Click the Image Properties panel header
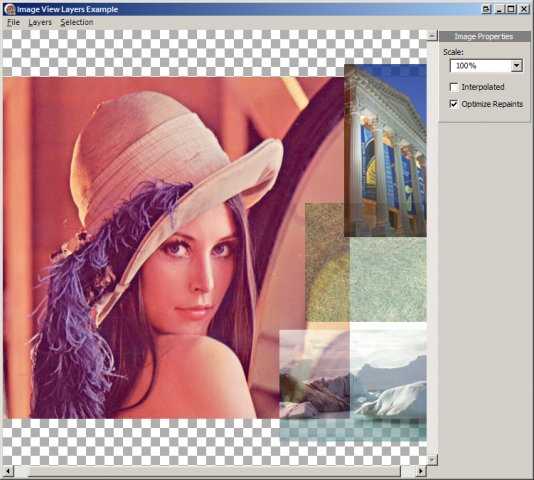534x480 pixels. [x=485, y=36]
